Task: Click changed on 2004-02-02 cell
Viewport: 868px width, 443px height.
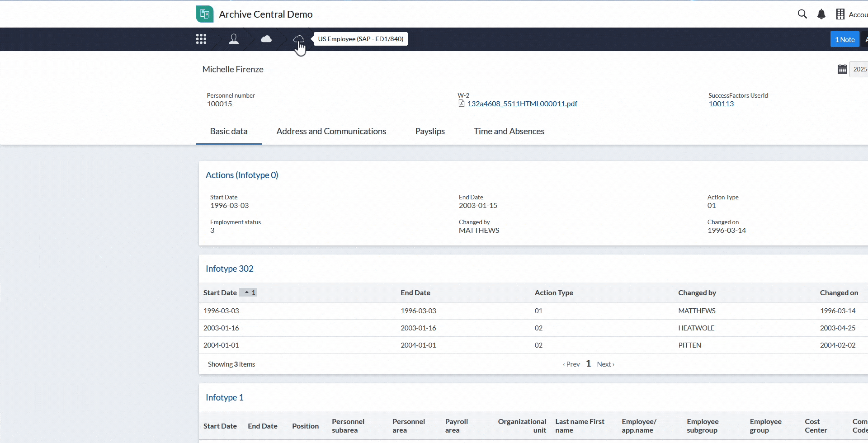Action: pyautogui.click(x=838, y=345)
